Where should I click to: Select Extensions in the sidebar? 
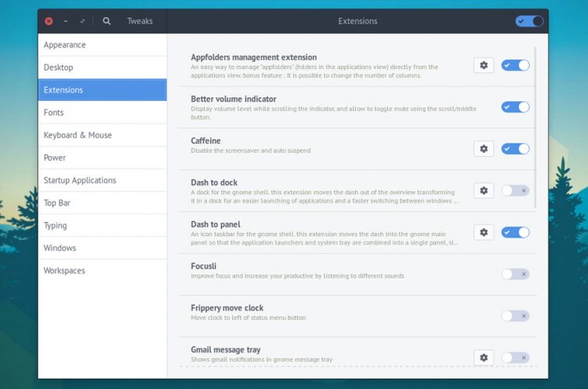pyautogui.click(x=103, y=89)
